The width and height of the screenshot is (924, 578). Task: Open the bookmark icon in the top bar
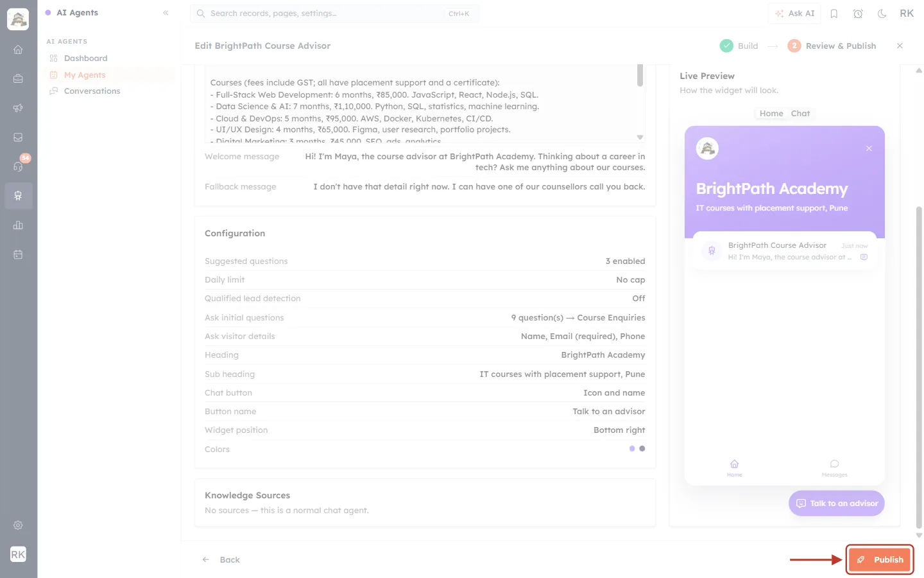click(x=834, y=13)
